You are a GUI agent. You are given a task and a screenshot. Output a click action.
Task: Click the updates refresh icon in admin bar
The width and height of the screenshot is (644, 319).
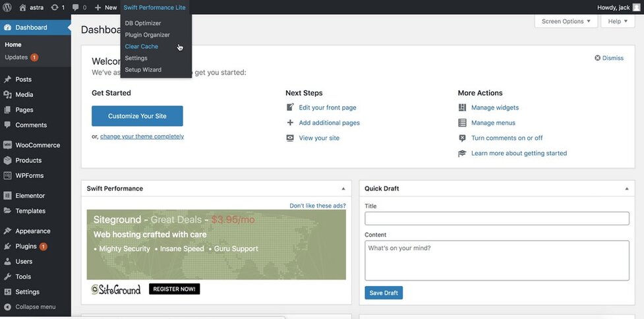pyautogui.click(x=55, y=7)
